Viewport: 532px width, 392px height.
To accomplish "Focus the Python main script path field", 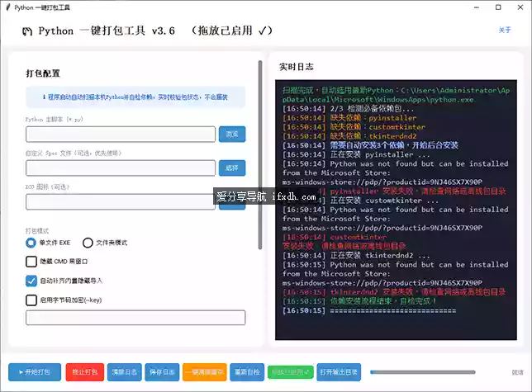I will click(121, 135).
